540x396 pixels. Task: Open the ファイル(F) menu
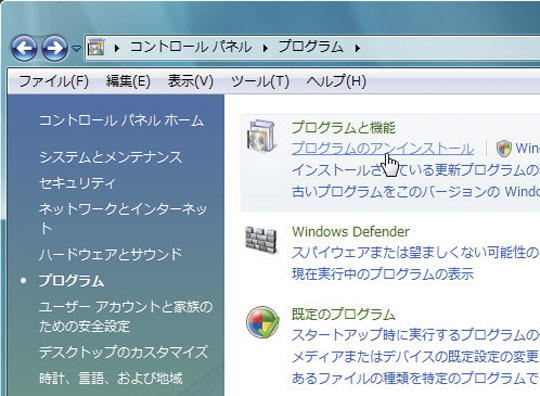point(54,82)
